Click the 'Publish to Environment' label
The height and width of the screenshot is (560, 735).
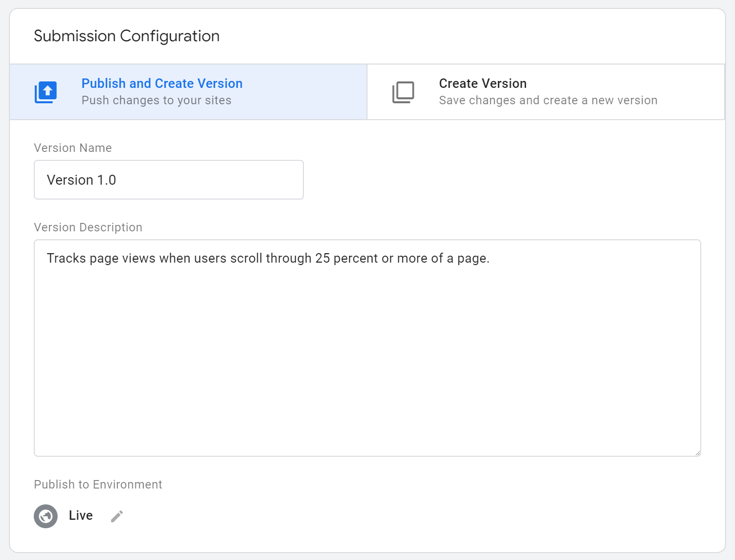coord(98,485)
